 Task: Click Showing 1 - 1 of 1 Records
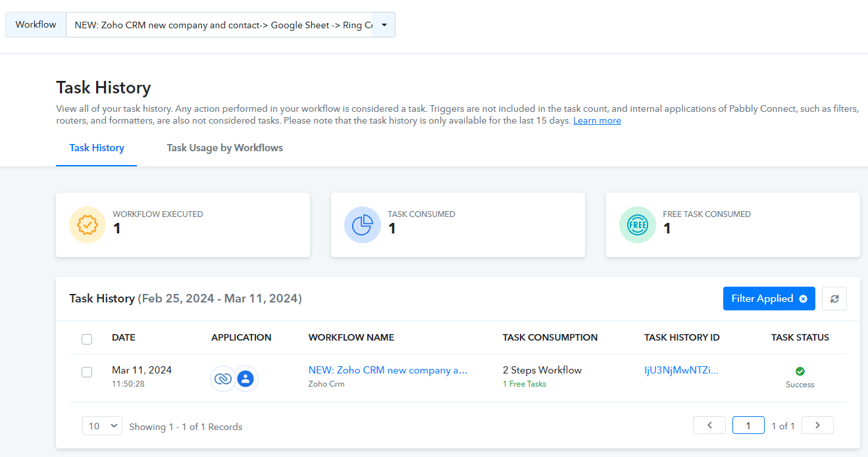click(186, 427)
